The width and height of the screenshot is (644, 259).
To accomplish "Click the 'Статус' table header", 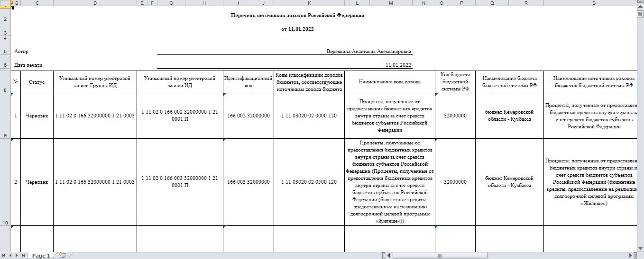I will point(37,82).
